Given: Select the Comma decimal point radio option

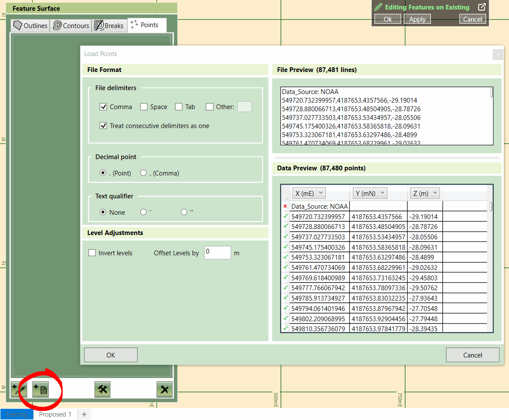Looking at the screenshot, I should (144, 173).
